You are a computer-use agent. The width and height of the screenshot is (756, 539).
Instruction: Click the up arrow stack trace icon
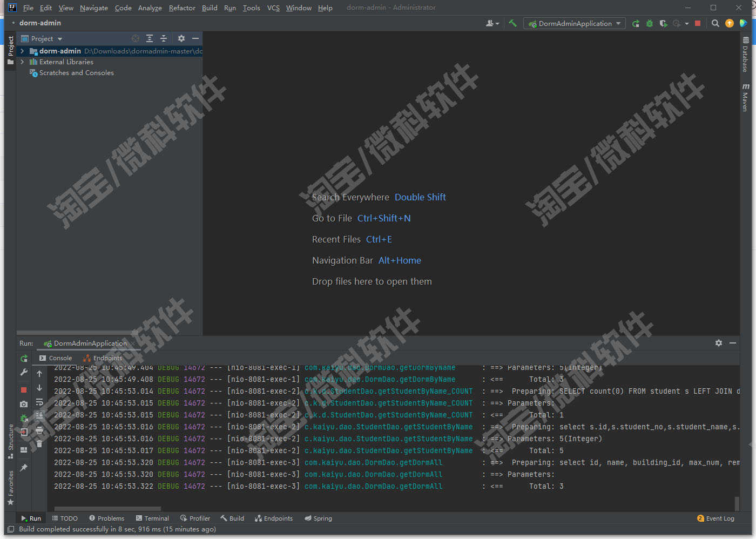pos(39,374)
